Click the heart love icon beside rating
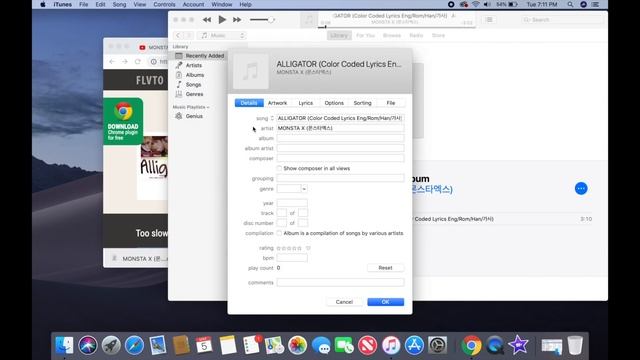Viewport: 640px width, 360px height. click(x=308, y=248)
